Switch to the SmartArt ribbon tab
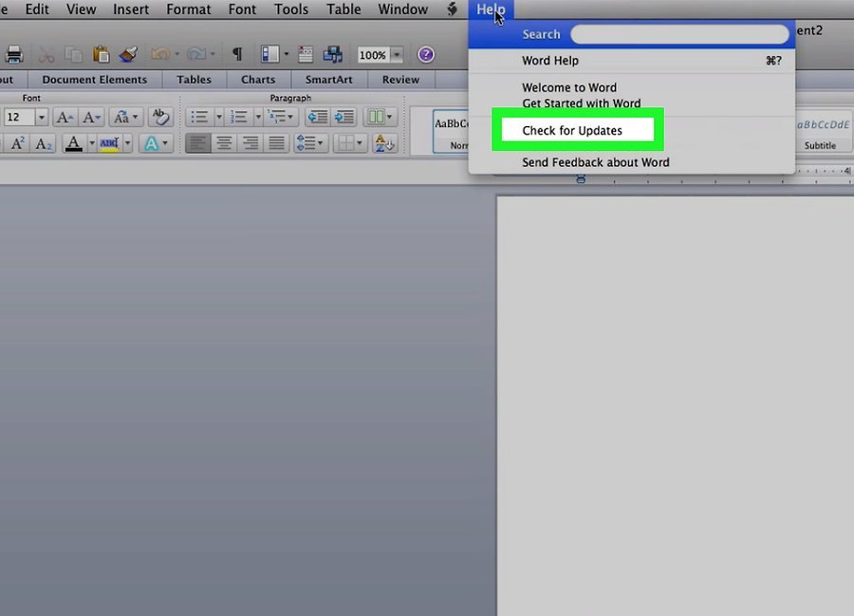 point(329,80)
